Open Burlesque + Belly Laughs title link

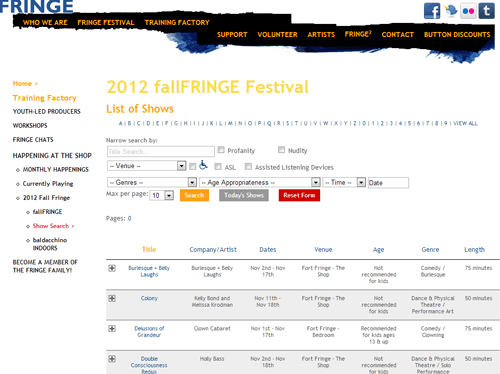point(149,271)
